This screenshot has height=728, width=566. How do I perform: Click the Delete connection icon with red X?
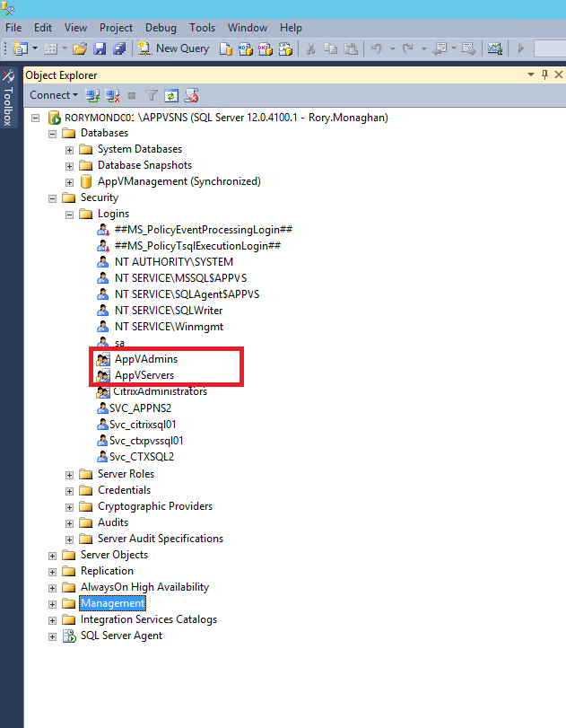(x=191, y=96)
